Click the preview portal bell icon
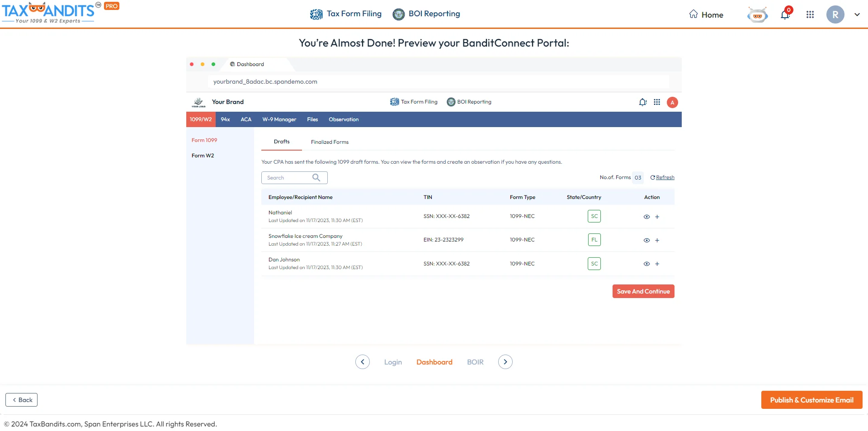 point(642,102)
